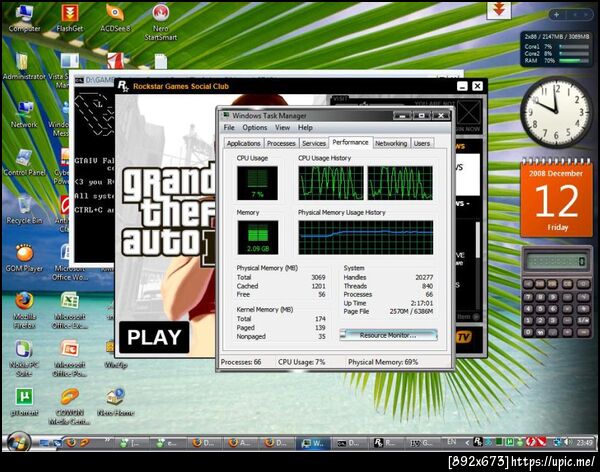Viewport: 600px width, 472px height.
Task: Click the CPU Usage 7% meter
Action: point(257,183)
